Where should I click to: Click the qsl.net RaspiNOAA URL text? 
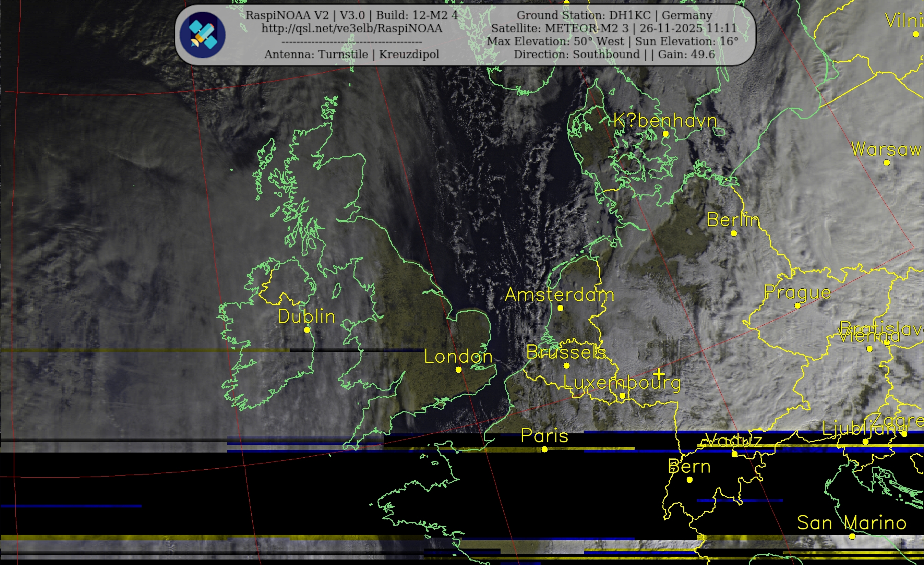point(351,28)
